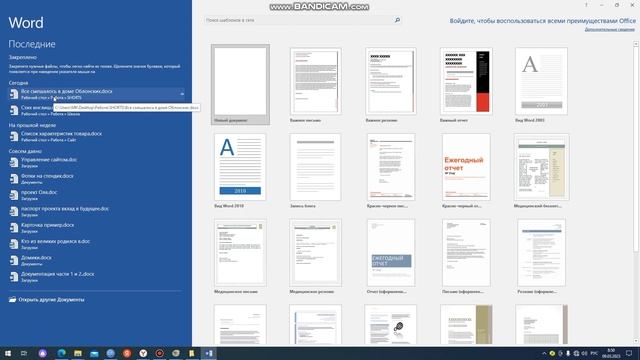The image size is (640, 360).
Task: Open the blank new document template
Action: tap(240, 84)
